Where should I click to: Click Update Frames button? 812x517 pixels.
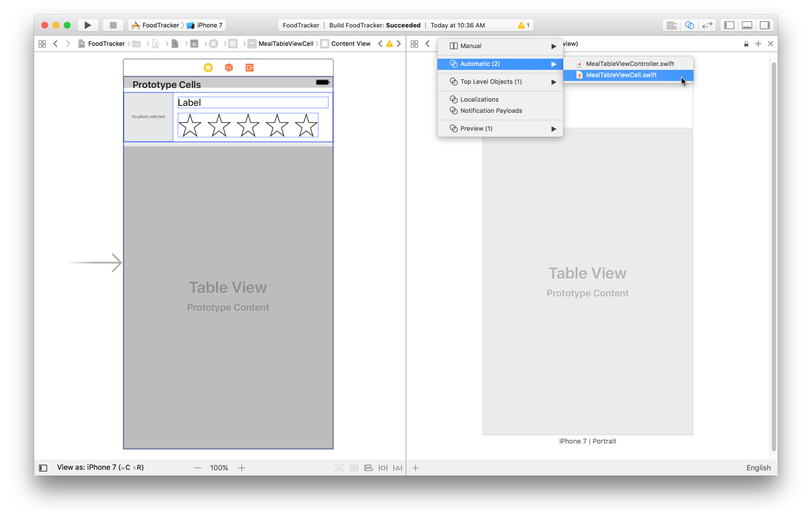click(x=339, y=468)
